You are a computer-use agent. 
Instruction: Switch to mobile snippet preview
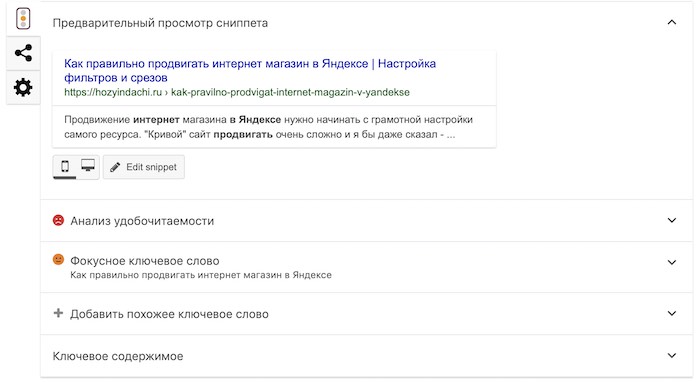(x=65, y=166)
